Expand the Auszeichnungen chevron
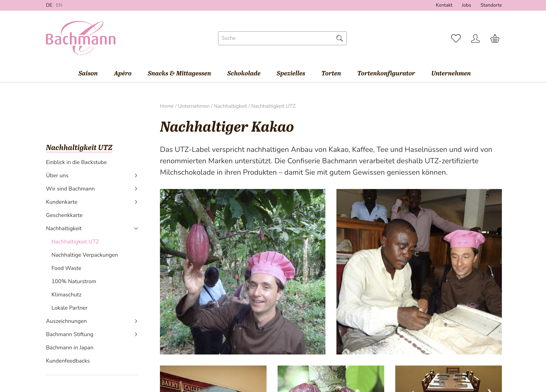This screenshot has height=392, width=546. tap(136, 321)
